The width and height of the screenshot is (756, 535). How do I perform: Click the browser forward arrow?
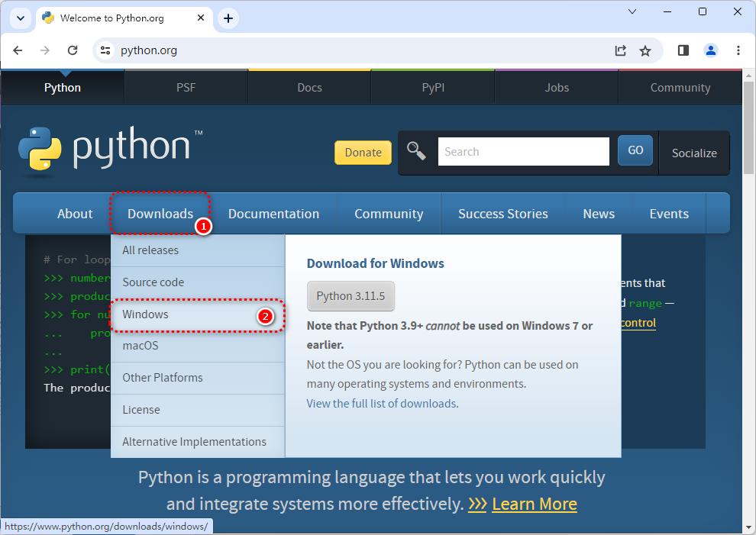pos(45,50)
